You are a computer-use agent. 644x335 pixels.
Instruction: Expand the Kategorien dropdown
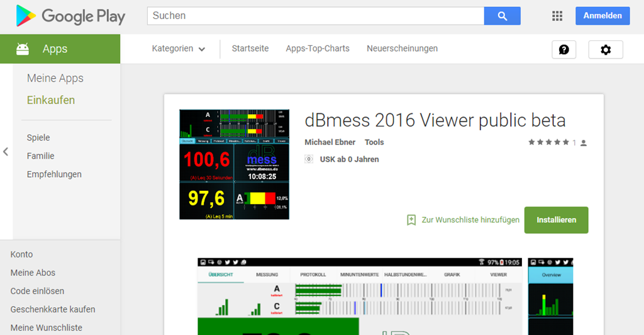point(179,48)
